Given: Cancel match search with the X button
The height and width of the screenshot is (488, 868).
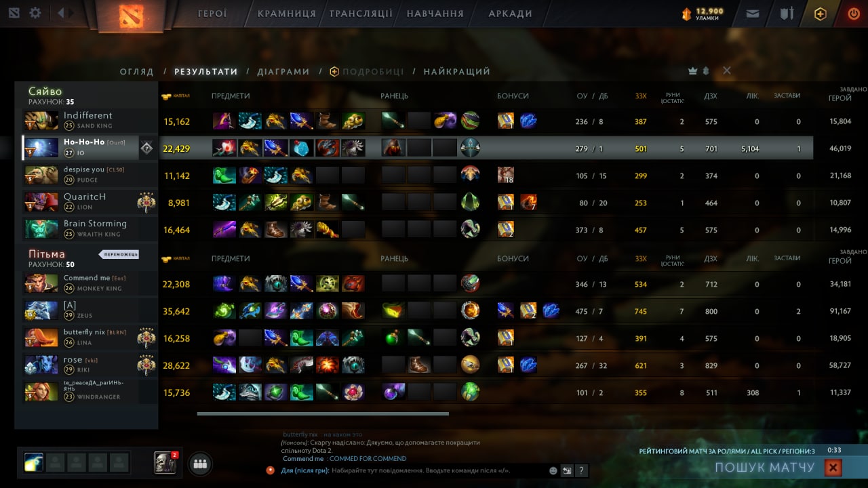Looking at the screenshot, I should pos(833,468).
